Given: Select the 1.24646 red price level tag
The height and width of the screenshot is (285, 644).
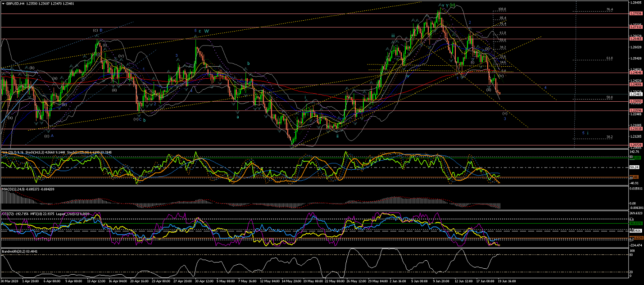Looking at the screenshot, I should coord(635,72).
